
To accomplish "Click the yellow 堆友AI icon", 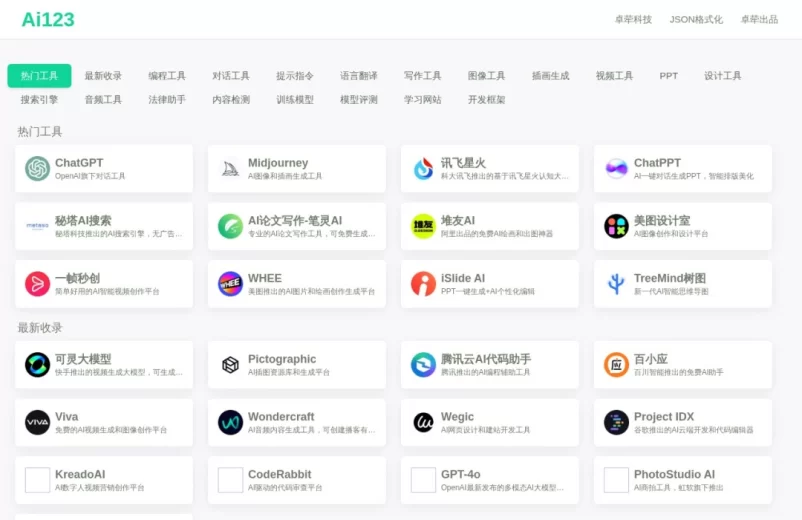I will tap(423, 226).
